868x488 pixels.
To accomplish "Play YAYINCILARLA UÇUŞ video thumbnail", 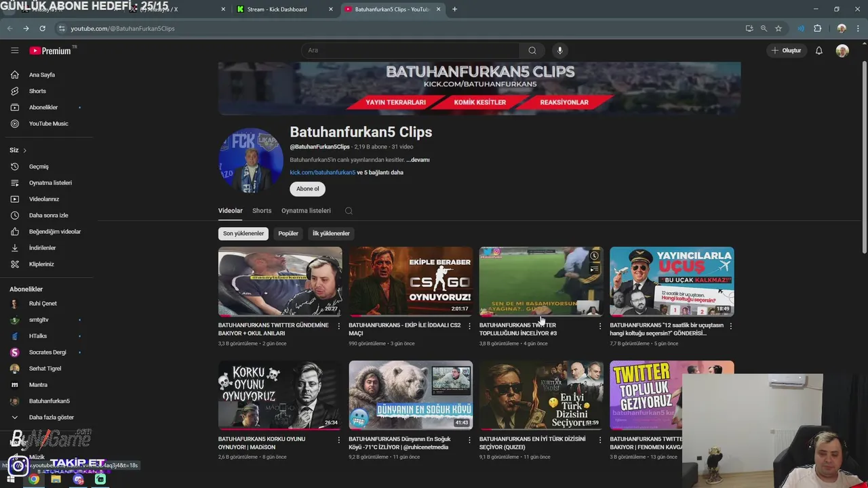I will [671, 281].
